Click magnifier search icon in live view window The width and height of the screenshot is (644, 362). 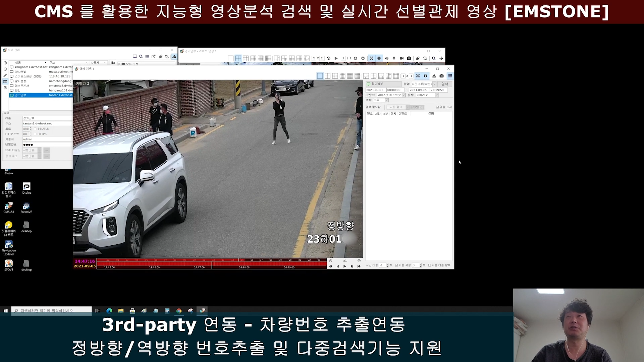point(434,58)
